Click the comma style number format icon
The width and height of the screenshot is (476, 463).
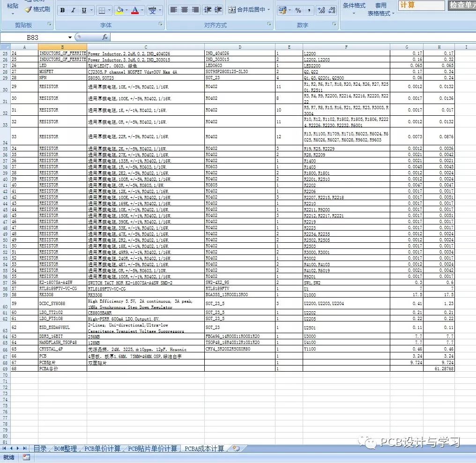[309, 10]
